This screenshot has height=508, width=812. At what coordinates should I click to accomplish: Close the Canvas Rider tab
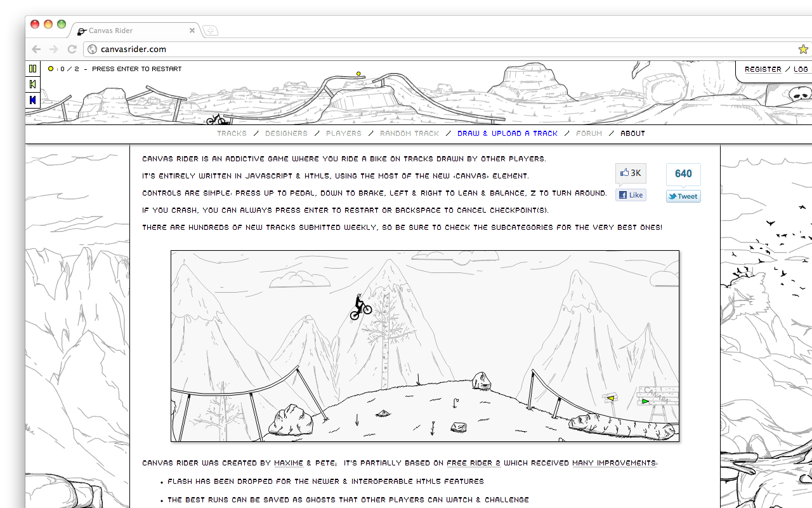point(192,30)
